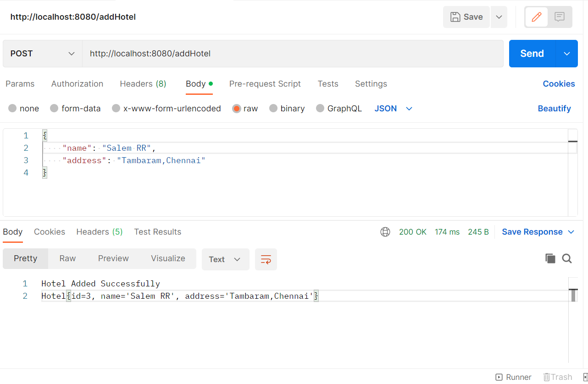588x384 pixels.
Task: Copy the response body using copy icon
Action: [550, 258]
